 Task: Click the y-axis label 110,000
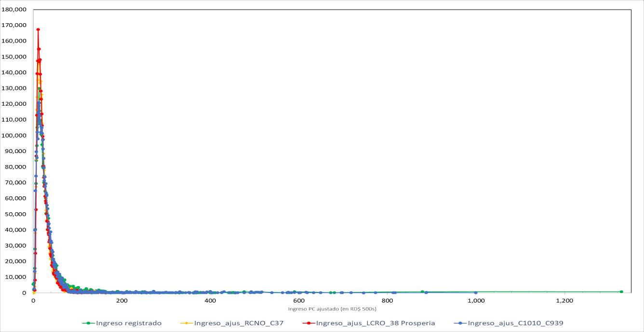click(x=13, y=120)
